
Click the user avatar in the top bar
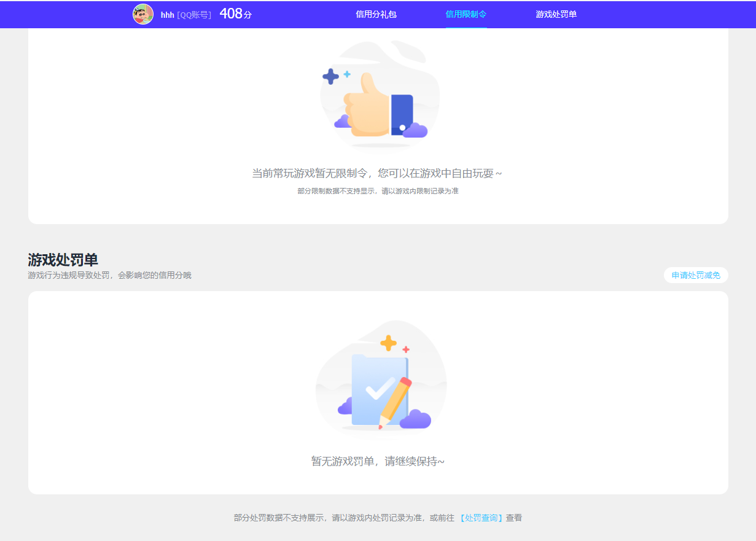click(x=142, y=14)
